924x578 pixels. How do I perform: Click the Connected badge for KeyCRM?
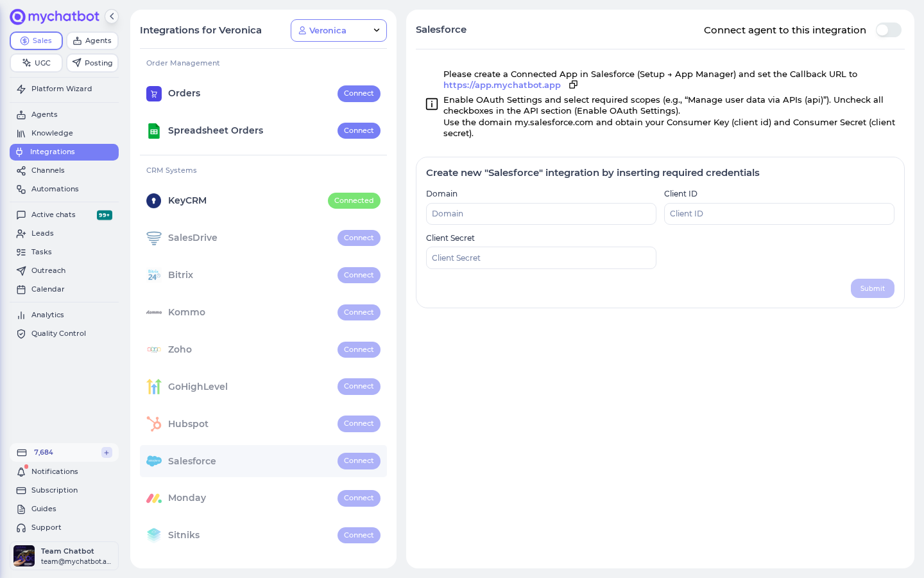click(x=354, y=201)
